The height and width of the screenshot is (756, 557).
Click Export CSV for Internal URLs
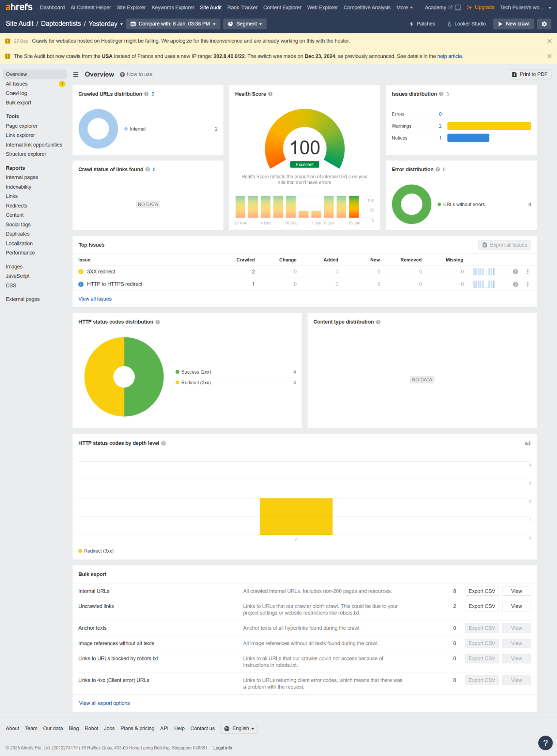[x=481, y=591]
